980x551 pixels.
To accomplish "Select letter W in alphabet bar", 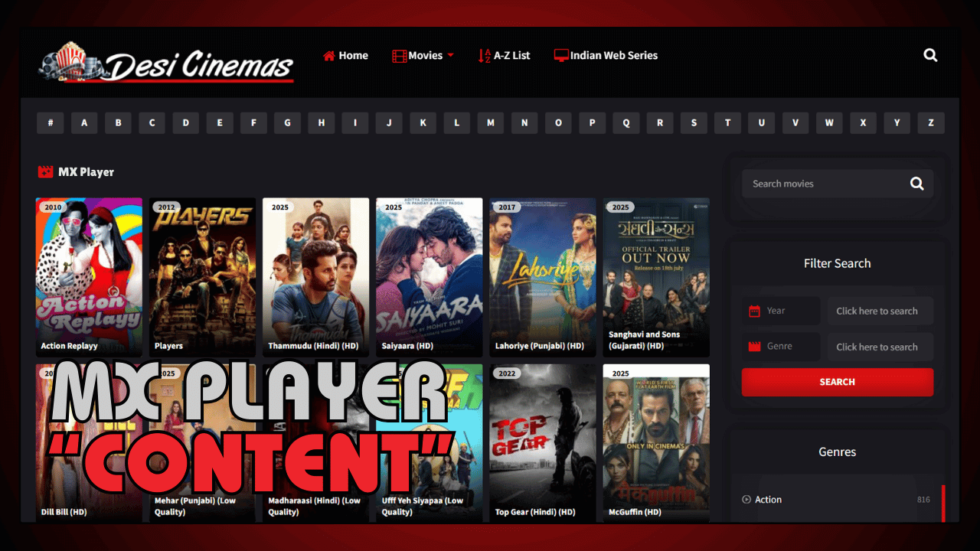I will (x=829, y=123).
